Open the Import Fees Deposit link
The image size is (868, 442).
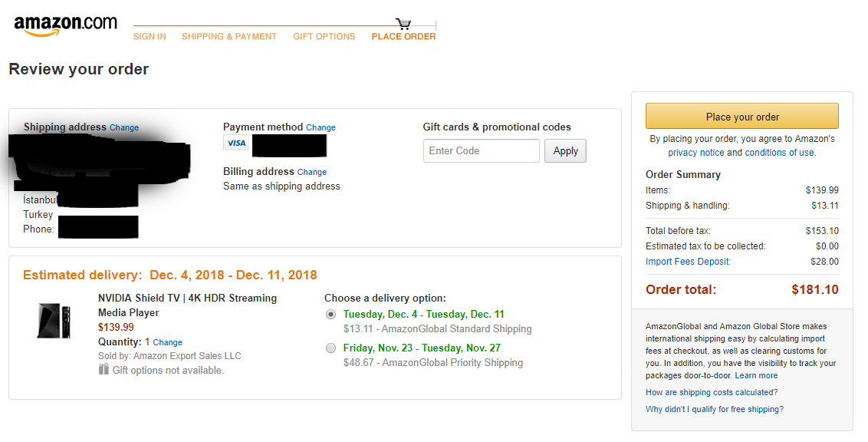tap(688, 262)
